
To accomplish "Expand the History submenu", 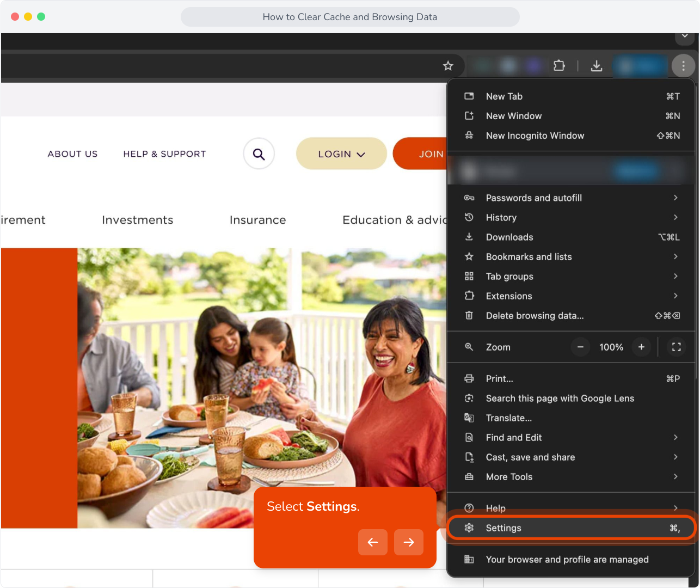I will (571, 217).
